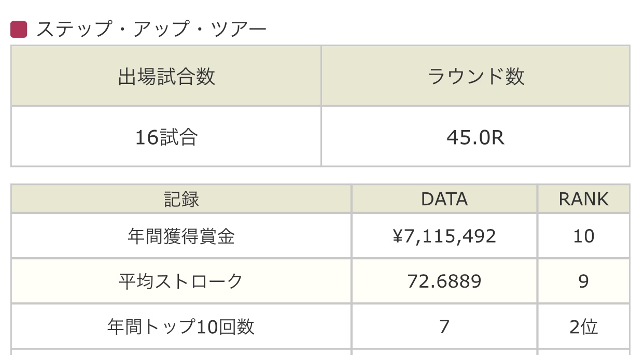Select the 平均ストローク row label

[x=181, y=281]
